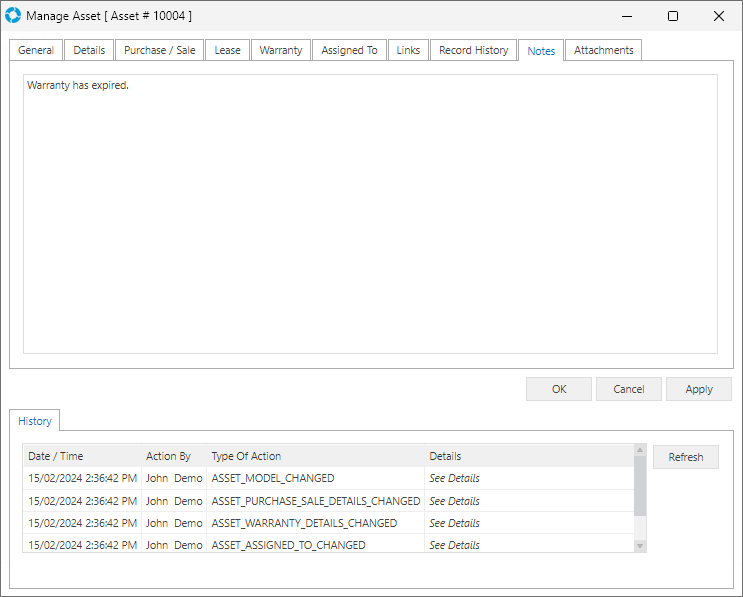Open the Details tab
Viewport: 743px width, 597px height.
pos(89,50)
